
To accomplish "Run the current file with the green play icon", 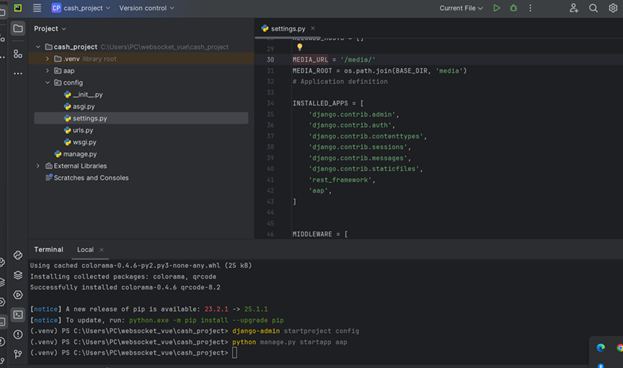I will [496, 8].
